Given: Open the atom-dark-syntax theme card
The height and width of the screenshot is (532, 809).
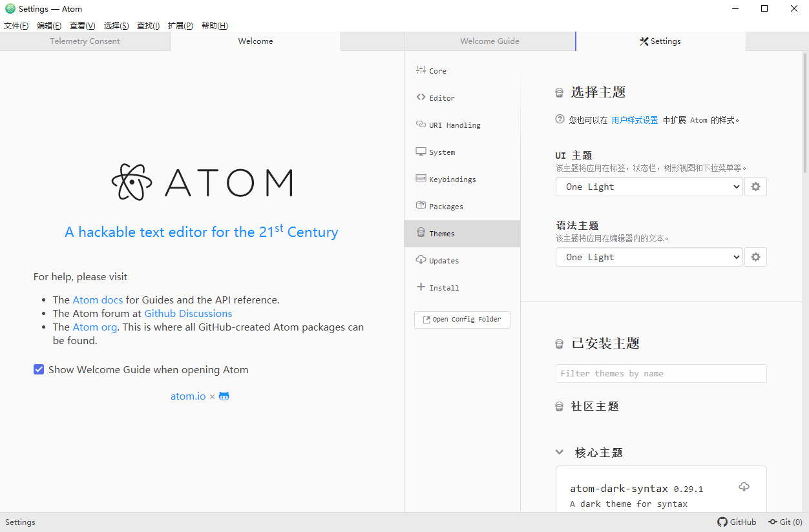Looking at the screenshot, I should [x=661, y=489].
